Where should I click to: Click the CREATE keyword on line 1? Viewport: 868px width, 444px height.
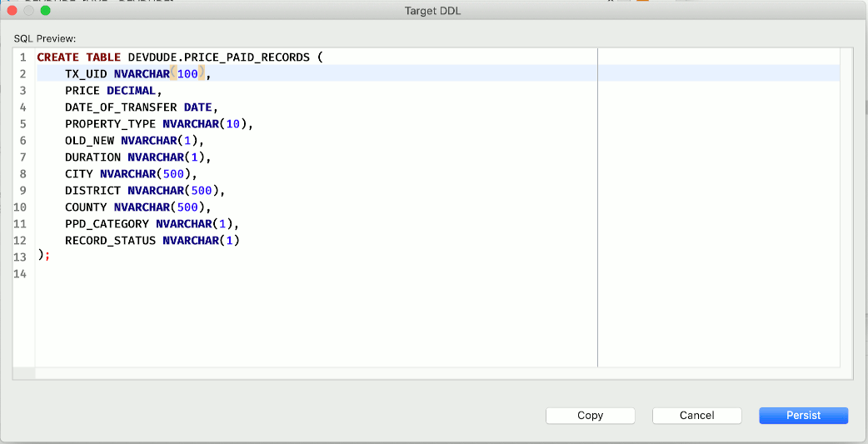[x=58, y=57]
